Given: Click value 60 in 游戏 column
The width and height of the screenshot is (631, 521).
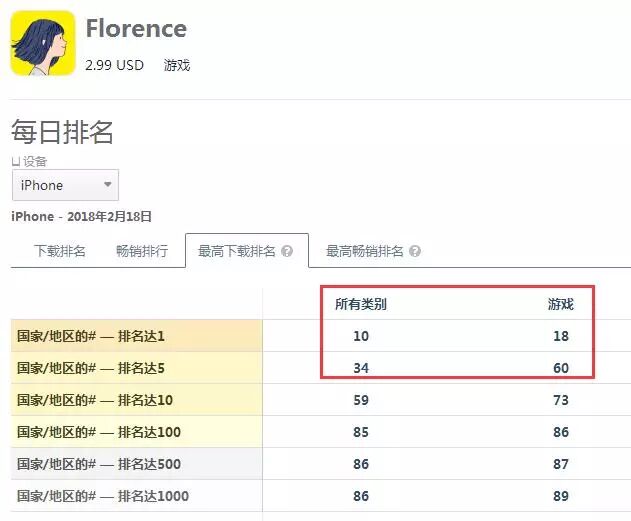Looking at the screenshot, I should pyautogui.click(x=561, y=368).
